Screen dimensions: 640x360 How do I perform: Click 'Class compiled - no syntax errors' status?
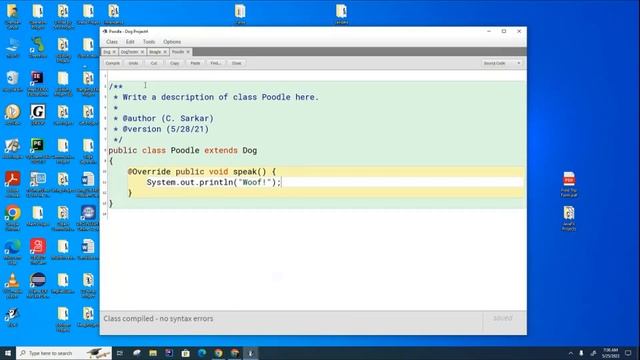click(158, 318)
